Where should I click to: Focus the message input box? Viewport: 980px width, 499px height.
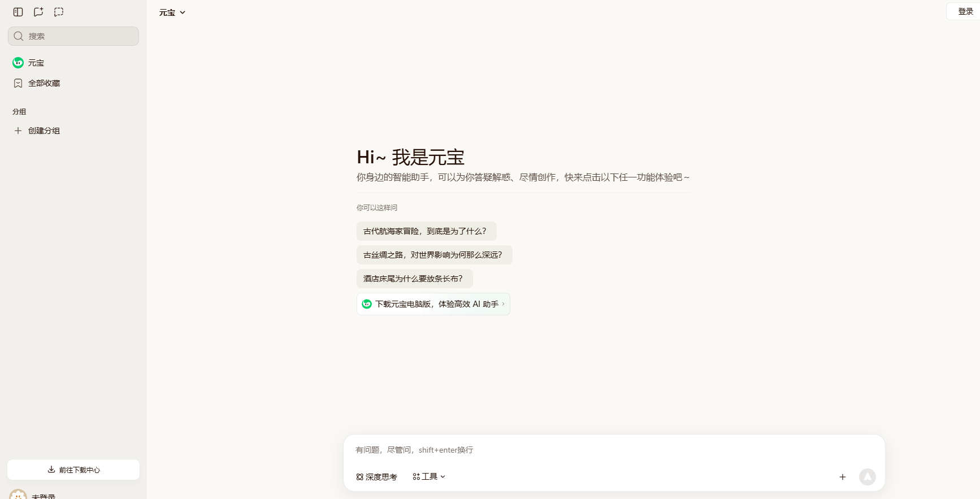[x=614, y=450]
